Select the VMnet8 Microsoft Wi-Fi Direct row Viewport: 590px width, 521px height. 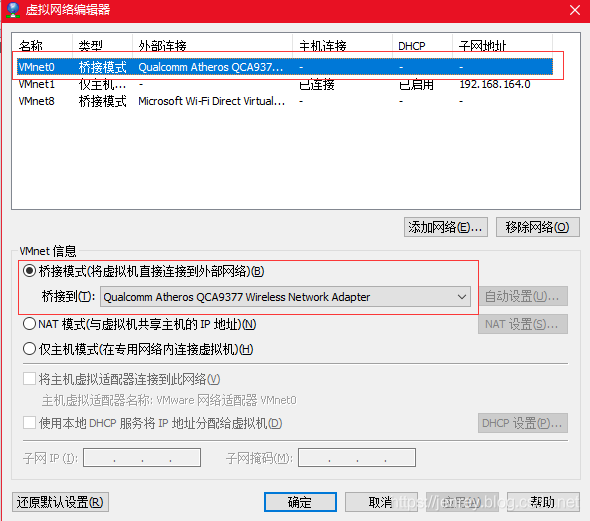click(285, 101)
